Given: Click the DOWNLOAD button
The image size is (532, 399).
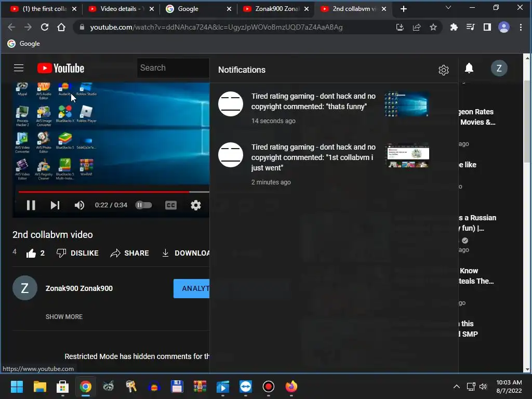Looking at the screenshot, I should point(185,253).
